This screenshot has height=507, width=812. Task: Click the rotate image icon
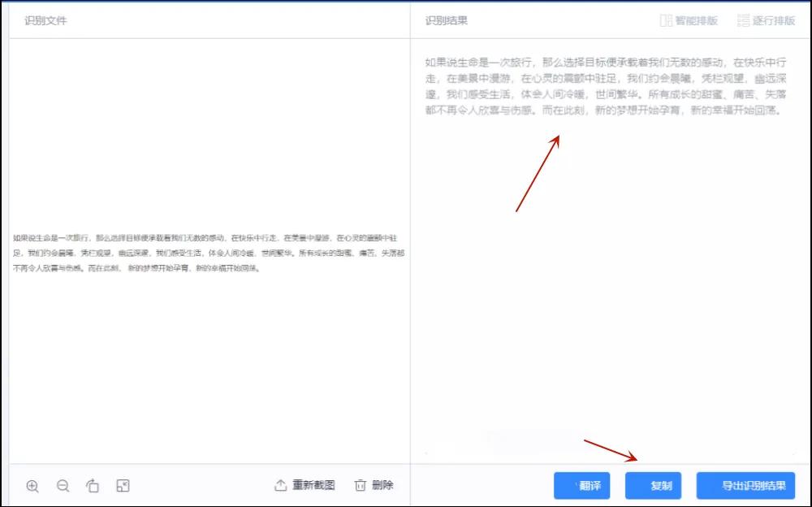coord(92,485)
